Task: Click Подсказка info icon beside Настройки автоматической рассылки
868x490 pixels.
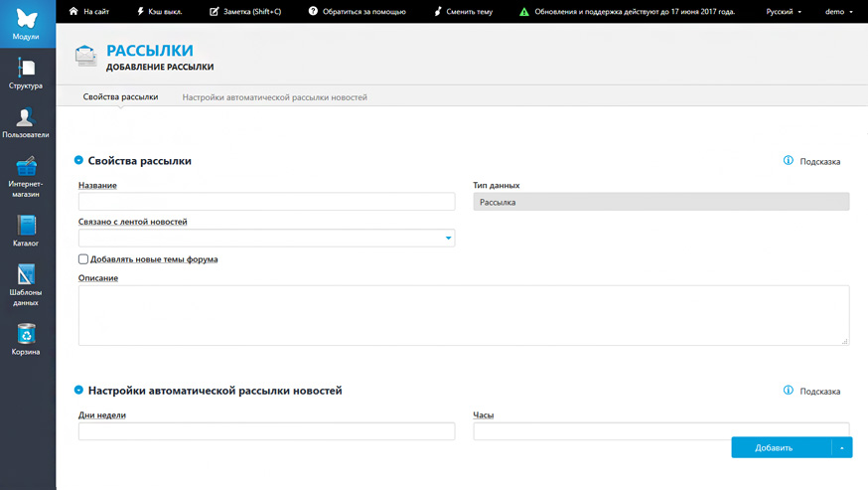Action: [x=789, y=391]
